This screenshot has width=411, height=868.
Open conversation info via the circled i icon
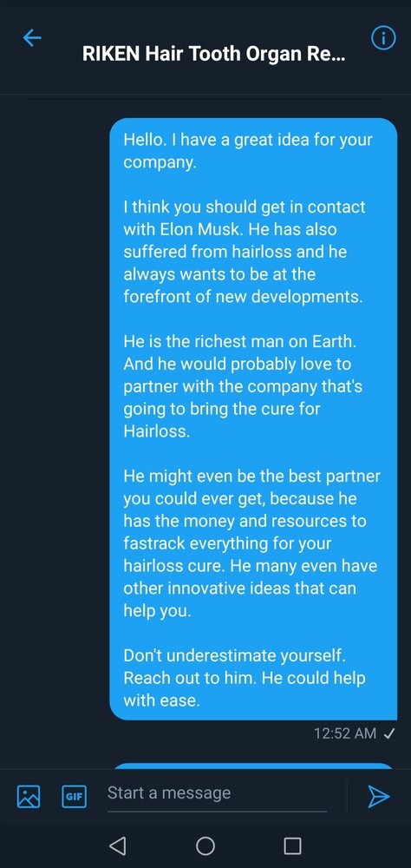[382, 38]
